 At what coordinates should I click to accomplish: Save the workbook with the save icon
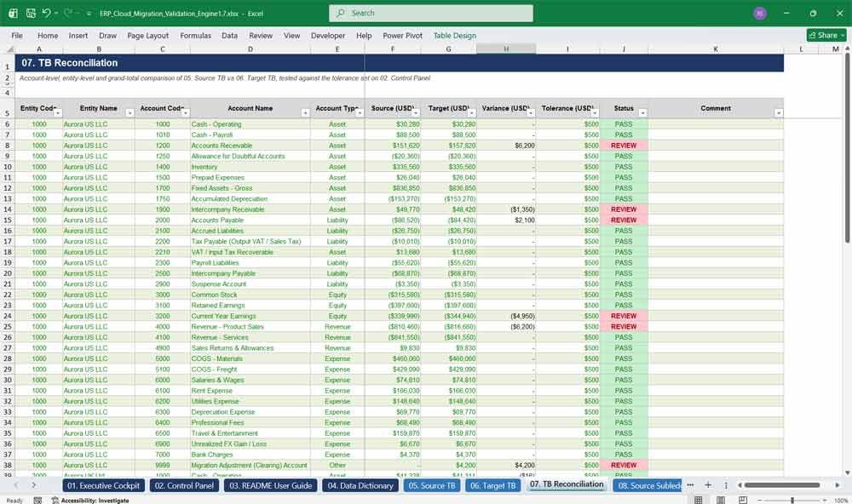tap(31, 13)
